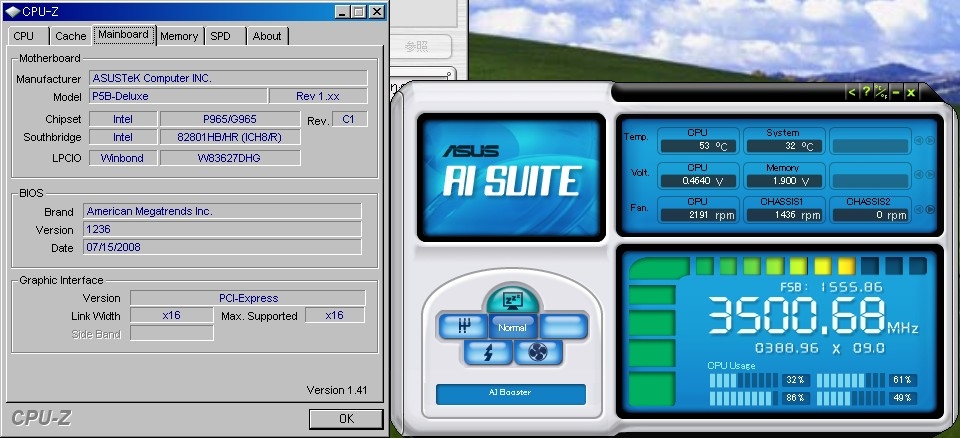Click the LPCIO vendor Winbond
960x438 pixels.
[x=123, y=157]
